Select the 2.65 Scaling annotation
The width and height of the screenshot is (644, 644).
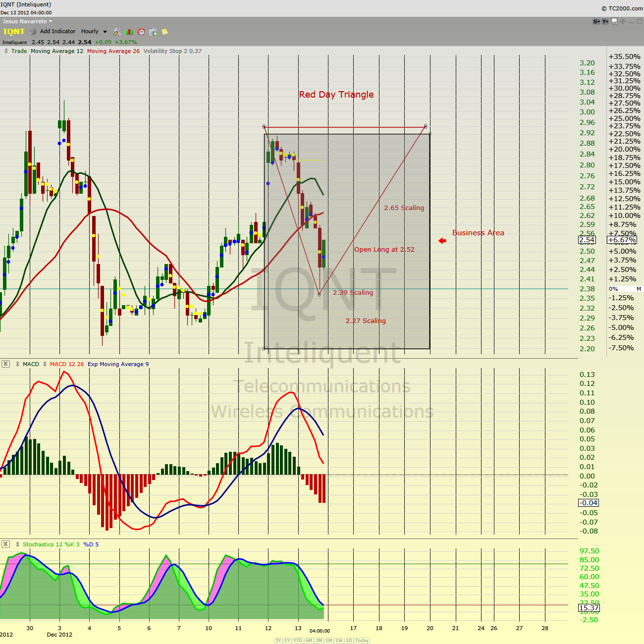coord(404,208)
